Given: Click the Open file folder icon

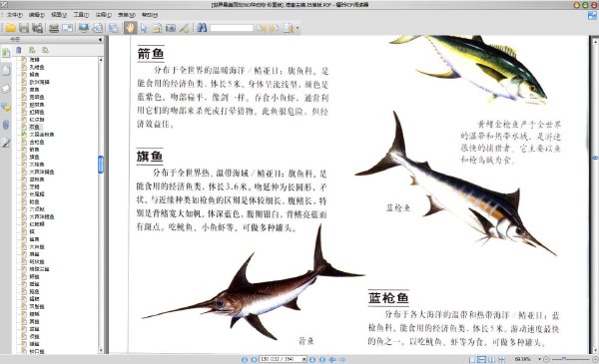Looking at the screenshot, I should point(10,28).
